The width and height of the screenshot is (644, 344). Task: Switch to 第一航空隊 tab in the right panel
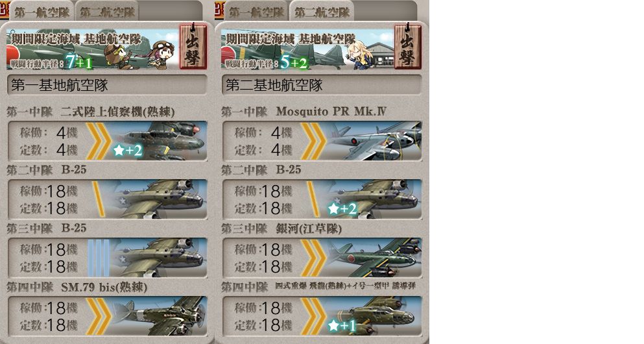click(x=256, y=12)
